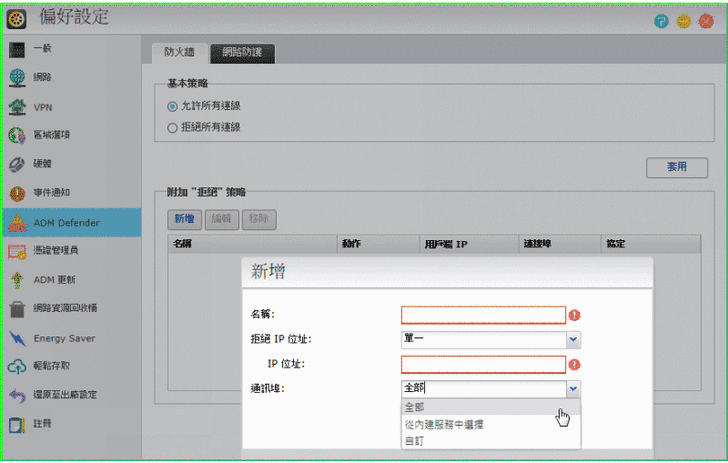The image size is (728, 463).
Task: Select the 拒絕所有連線 radio button
Action: 172,128
